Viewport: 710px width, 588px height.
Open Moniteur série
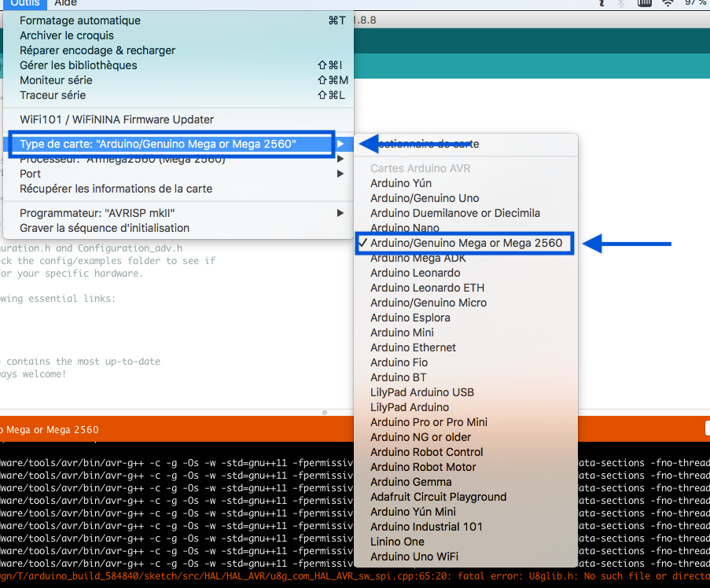click(x=178, y=80)
